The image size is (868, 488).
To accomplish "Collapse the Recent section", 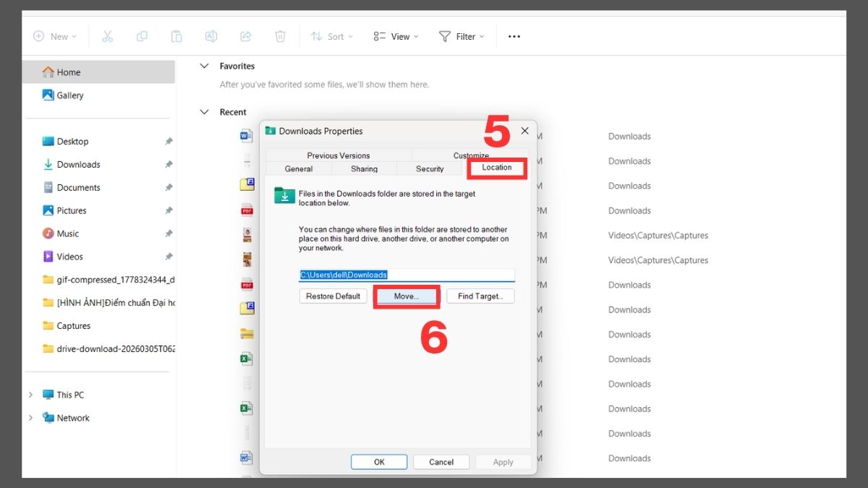I will [204, 112].
